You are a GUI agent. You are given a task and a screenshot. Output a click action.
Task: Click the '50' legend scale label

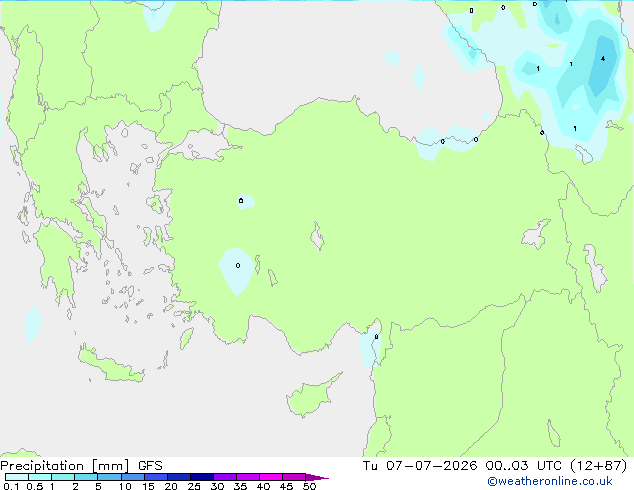310,486
